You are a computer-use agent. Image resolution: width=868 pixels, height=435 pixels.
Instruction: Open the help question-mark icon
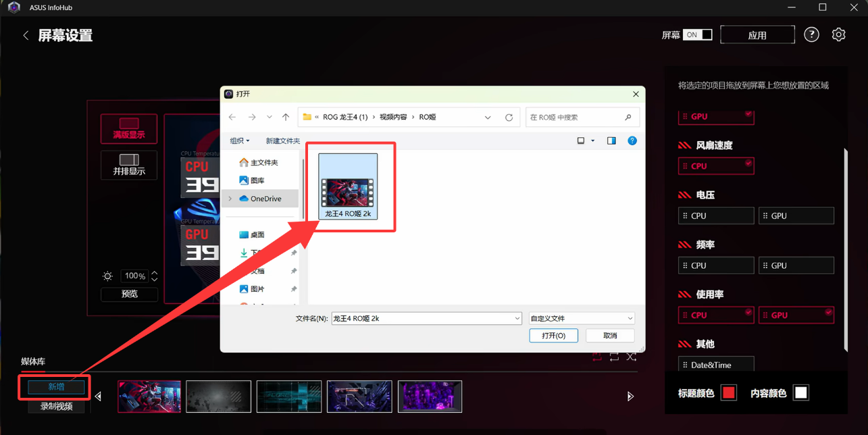[811, 34]
